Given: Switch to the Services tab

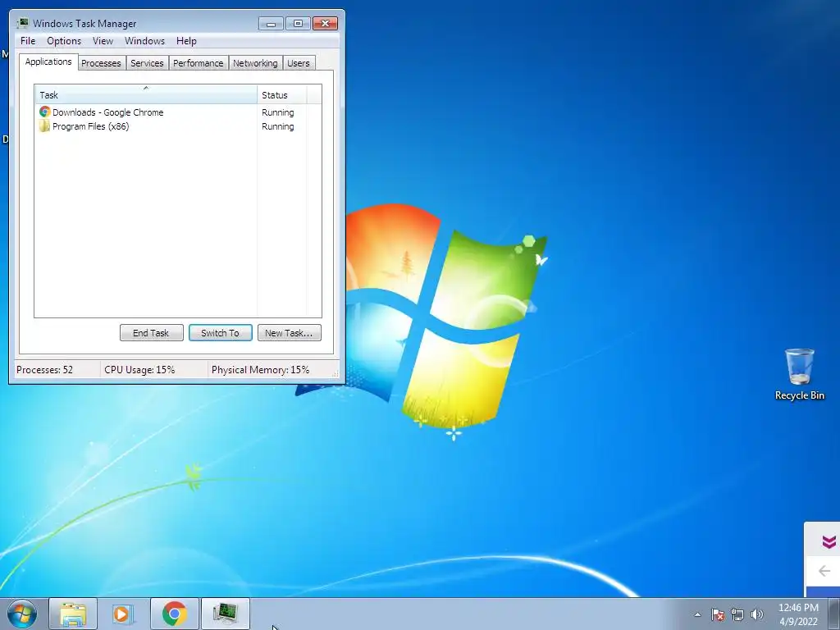Looking at the screenshot, I should coord(147,63).
